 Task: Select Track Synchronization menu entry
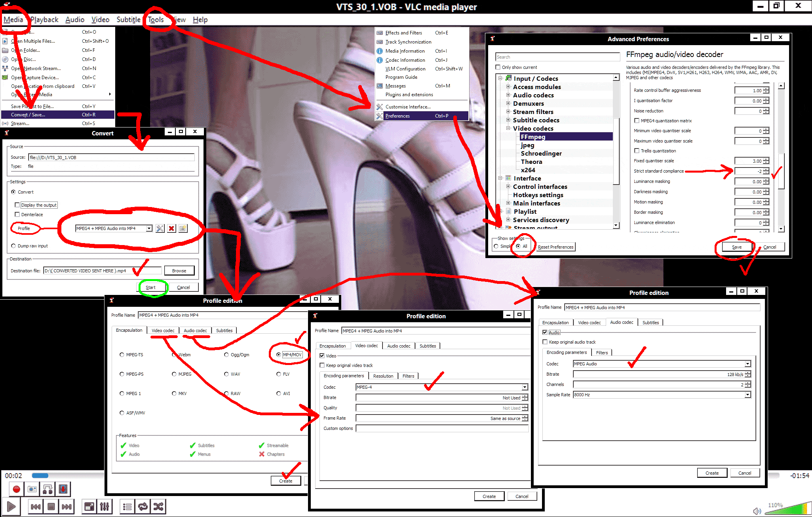(x=408, y=42)
